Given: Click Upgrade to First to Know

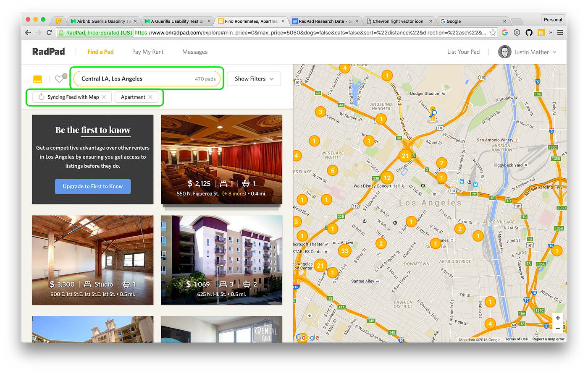Looking at the screenshot, I should (x=92, y=186).
